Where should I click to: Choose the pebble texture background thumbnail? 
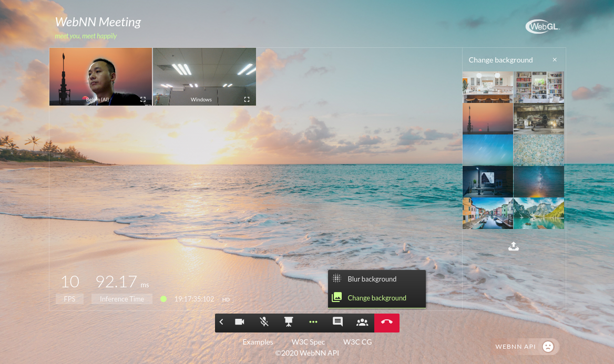point(539,150)
